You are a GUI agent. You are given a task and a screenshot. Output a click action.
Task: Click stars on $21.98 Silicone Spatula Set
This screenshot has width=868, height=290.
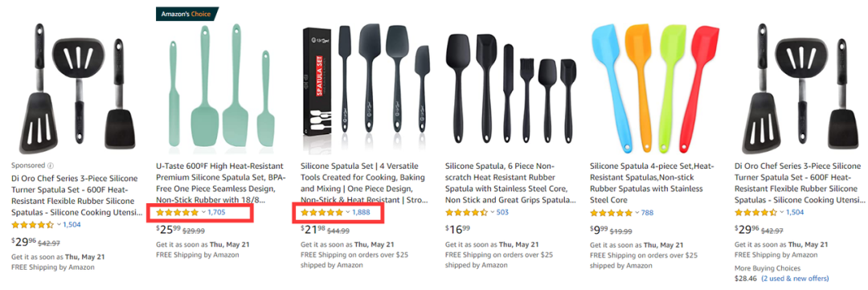coord(321,213)
